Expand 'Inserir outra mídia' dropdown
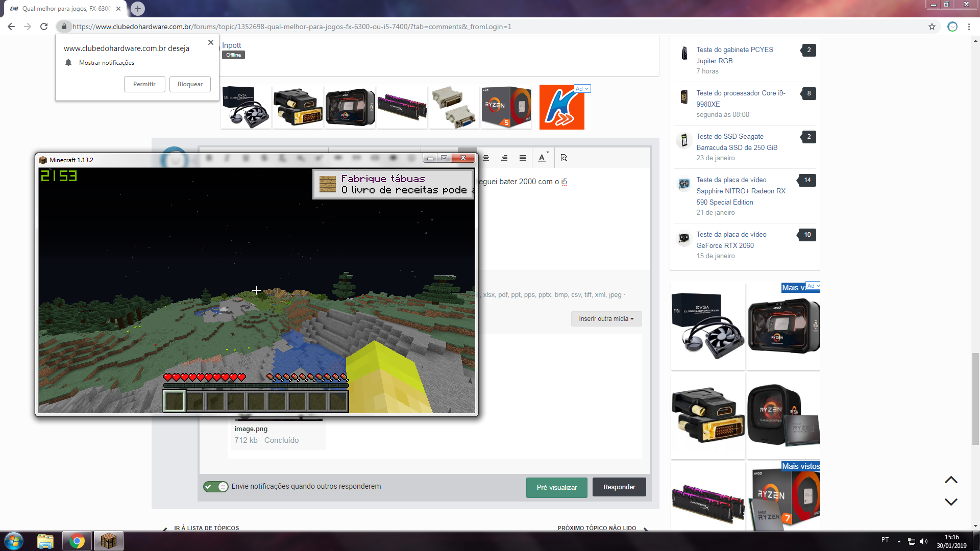Screen dimensions: 980x551 click(x=606, y=319)
